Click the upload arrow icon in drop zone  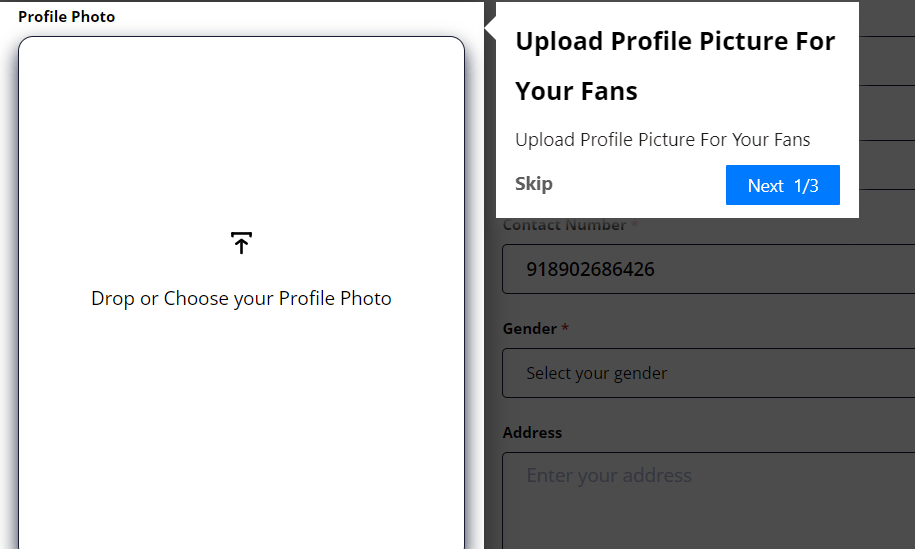point(241,243)
